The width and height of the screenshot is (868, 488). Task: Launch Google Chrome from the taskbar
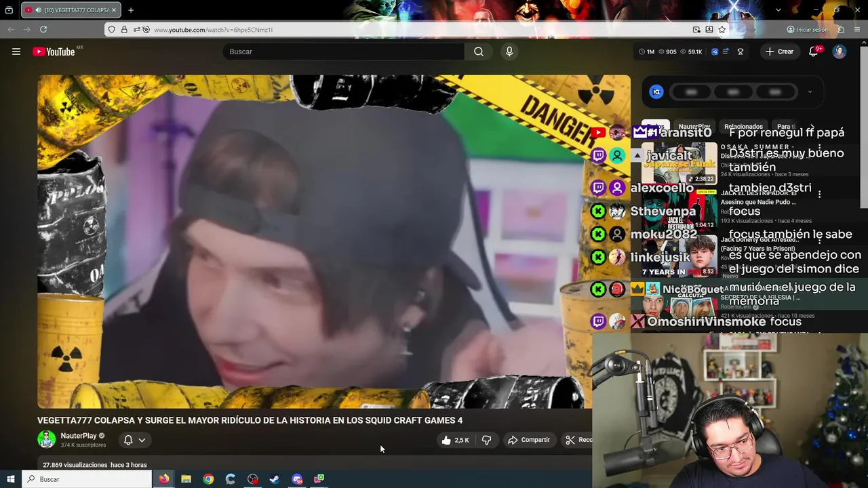pos(208,479)
